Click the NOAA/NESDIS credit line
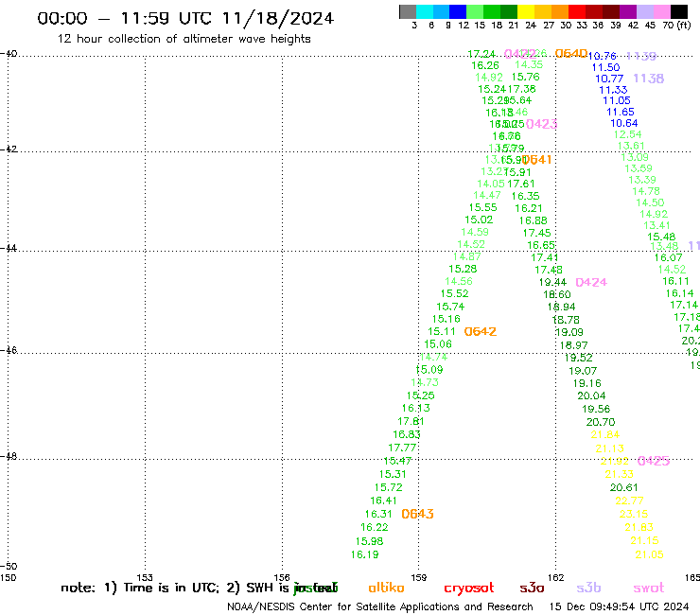This screenshot has width=700, height=615. 380,606
